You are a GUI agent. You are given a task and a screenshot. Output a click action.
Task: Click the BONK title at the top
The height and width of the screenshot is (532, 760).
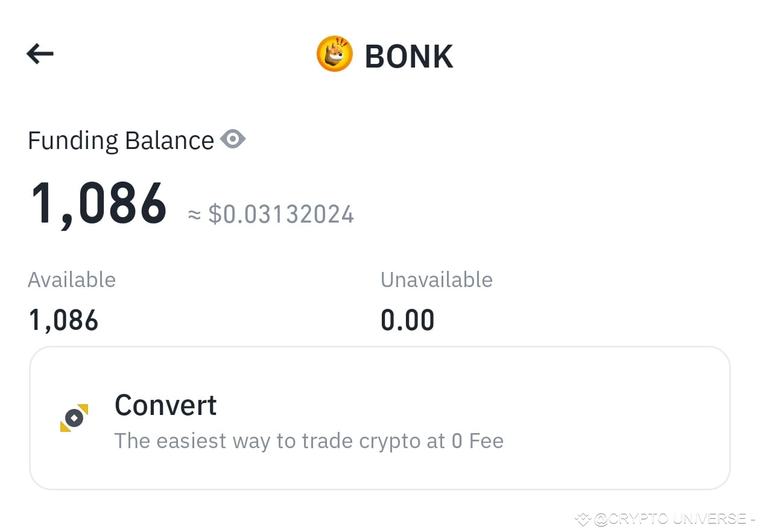pos(409,55)
